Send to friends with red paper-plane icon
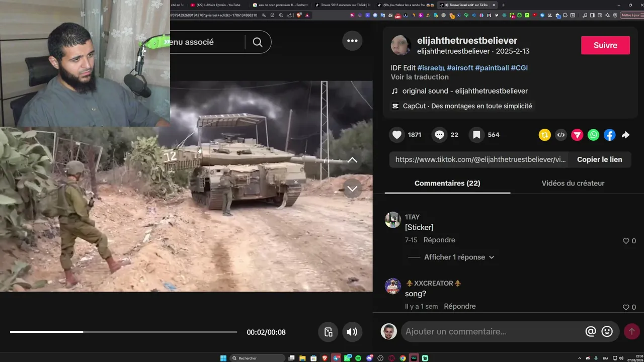 [x=577, y=135]
